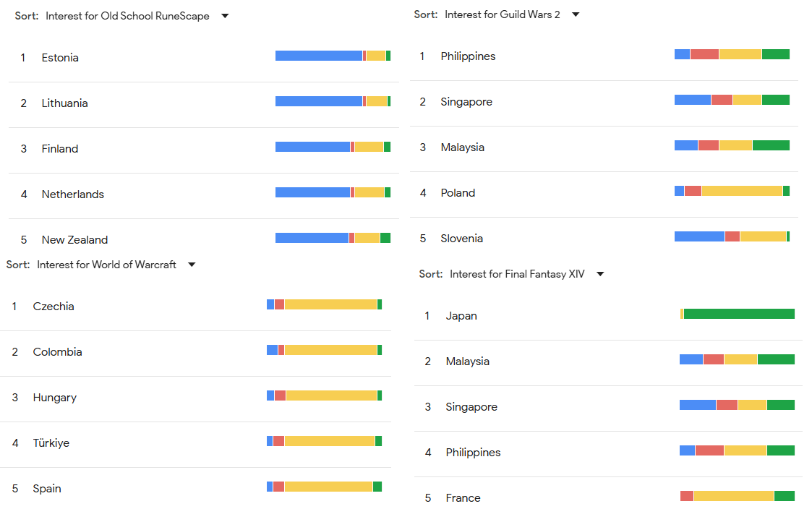Click the blue bar segment in Slovenia's row
812x509 pixels.
click(x=699, y=236)
